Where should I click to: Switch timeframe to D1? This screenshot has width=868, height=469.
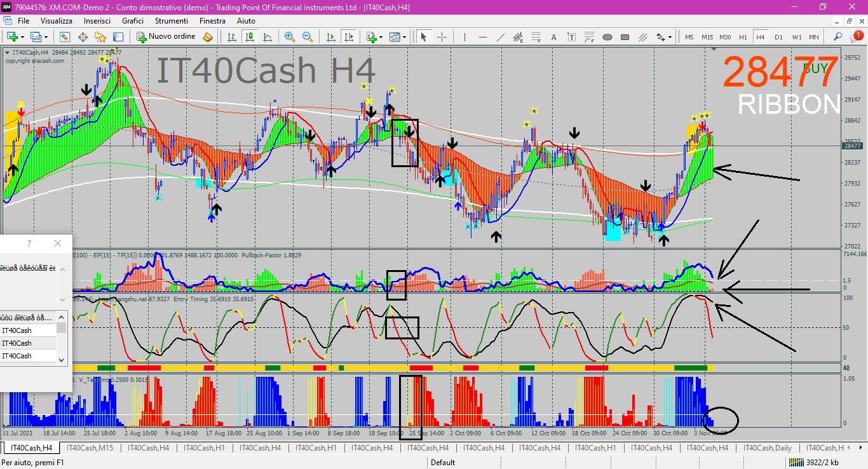[x=778, y=37]
